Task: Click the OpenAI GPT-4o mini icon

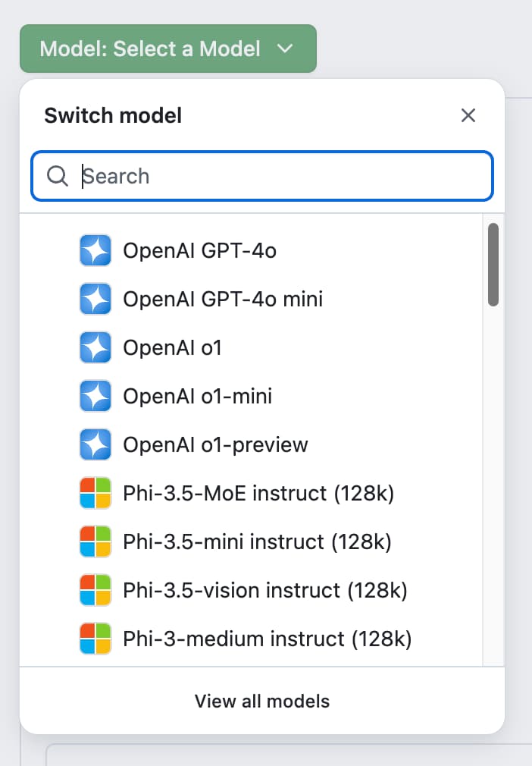Action: coord(95,299)
